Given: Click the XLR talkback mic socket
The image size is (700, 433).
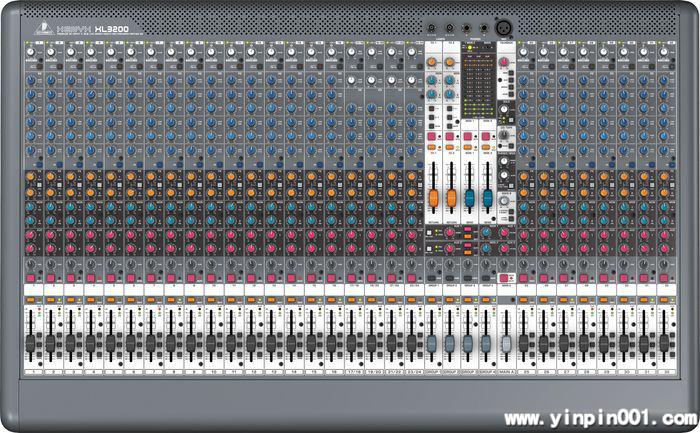Looking at the screenshot, I should click(x=504, y=28).
